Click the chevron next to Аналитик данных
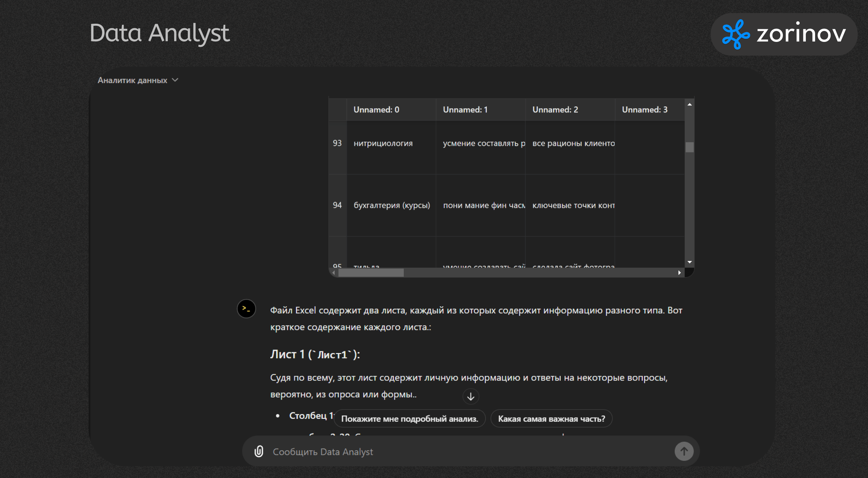The height and width of the screenshot is (478, 868). point(175,80)
